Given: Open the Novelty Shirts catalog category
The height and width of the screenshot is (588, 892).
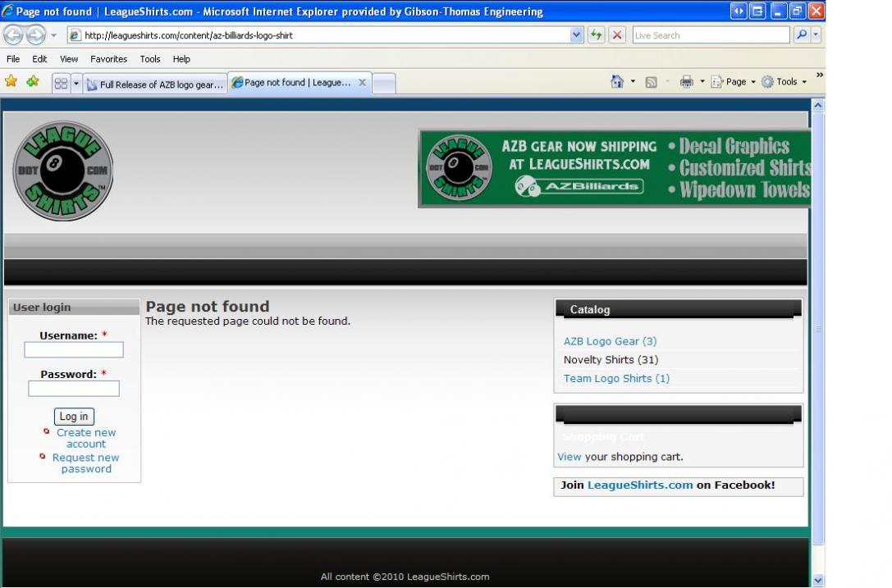Looking at the screenshot, I should pyautogui.click(x=611, y=360).
